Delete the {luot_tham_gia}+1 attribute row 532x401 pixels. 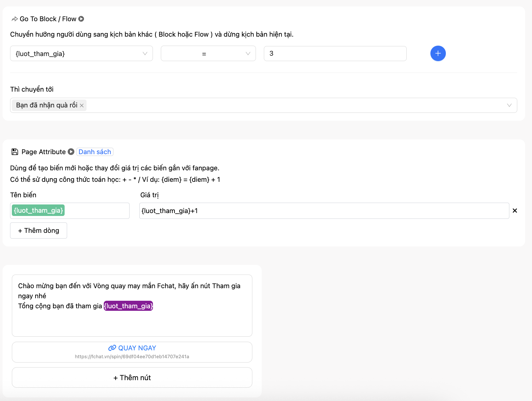coord(514,211)
